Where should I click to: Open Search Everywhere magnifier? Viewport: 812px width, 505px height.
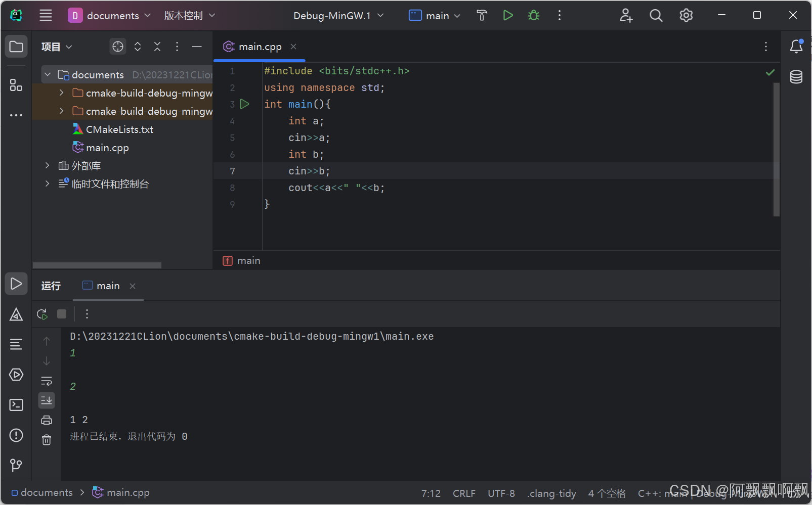656,15
